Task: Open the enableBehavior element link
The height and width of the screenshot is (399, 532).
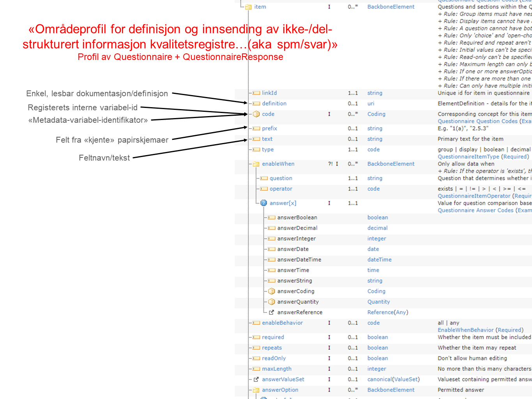Action: click(282, 323)
